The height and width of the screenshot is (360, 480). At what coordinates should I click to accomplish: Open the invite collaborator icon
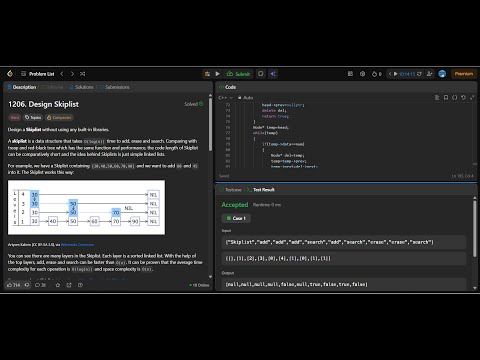click(x=430, y=74)
